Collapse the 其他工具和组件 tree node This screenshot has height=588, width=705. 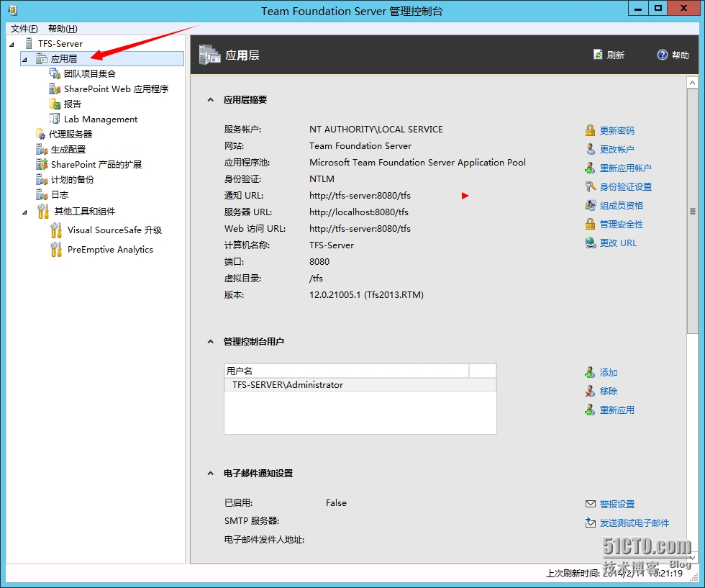(x=24, y=212)
